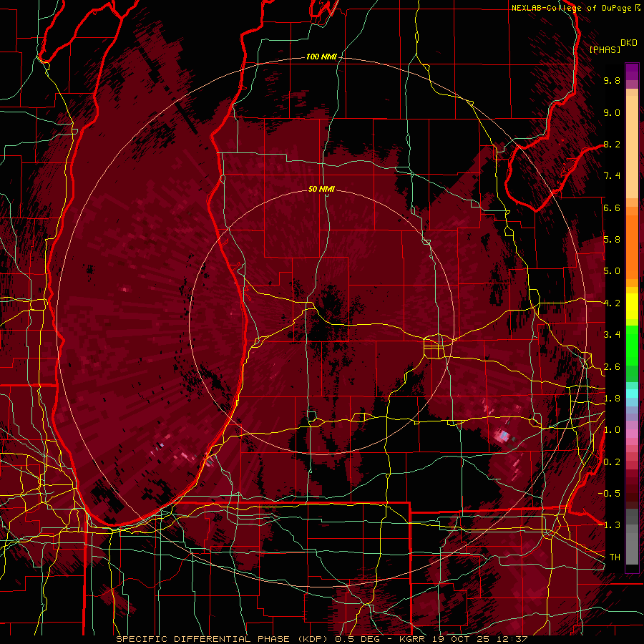Select the 3.4 value on the scale
The height and width of the screenshot is (644, 644).
pos(612,335)
